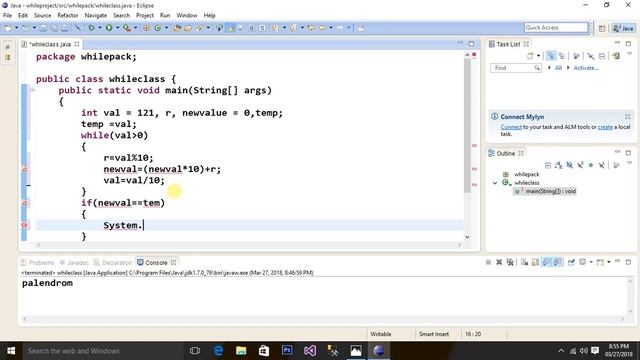Open Microsoft Edge from the taskbar
This screenshot has width=640, height=360.
tap(218, 351)
